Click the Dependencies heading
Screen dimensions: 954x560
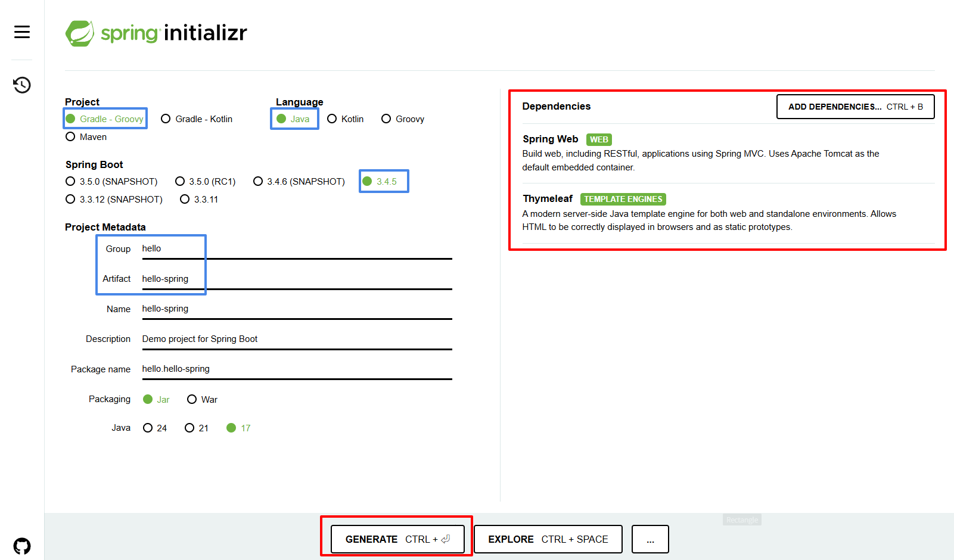pyautogui.click(x=557, y=106)
